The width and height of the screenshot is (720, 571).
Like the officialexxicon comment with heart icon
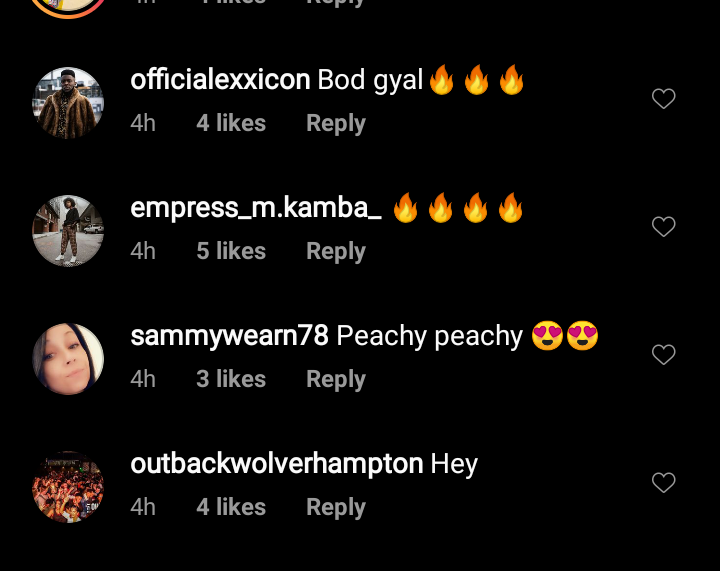coord(664,98)
